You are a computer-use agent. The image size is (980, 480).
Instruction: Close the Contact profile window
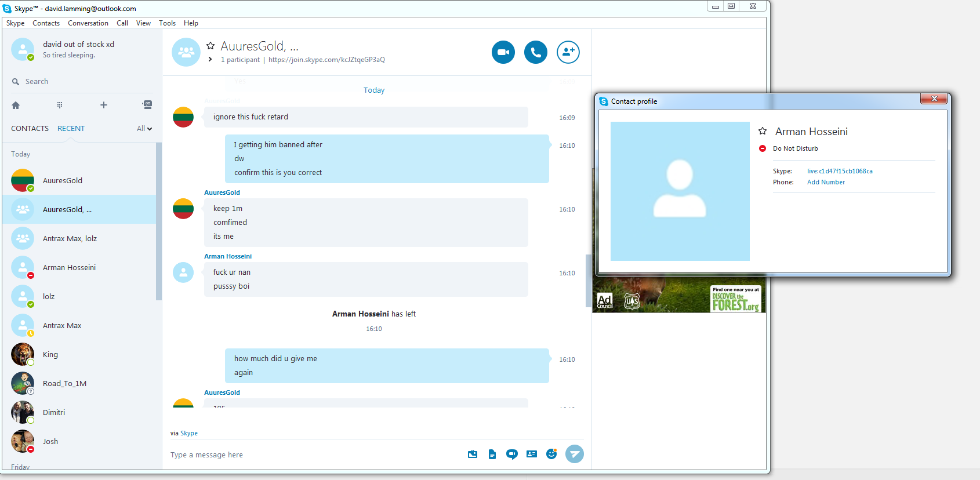934,99
